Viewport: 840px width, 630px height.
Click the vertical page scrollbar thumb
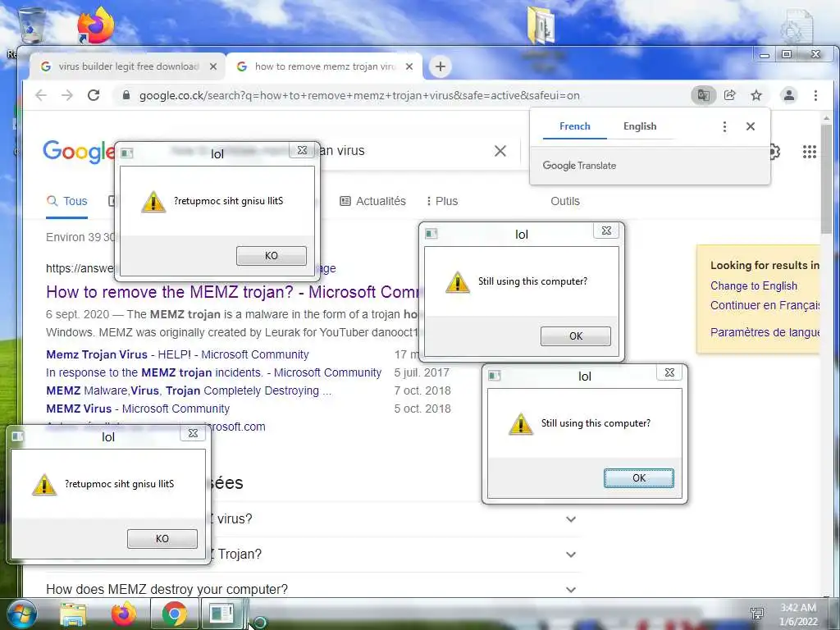[826, 180]
